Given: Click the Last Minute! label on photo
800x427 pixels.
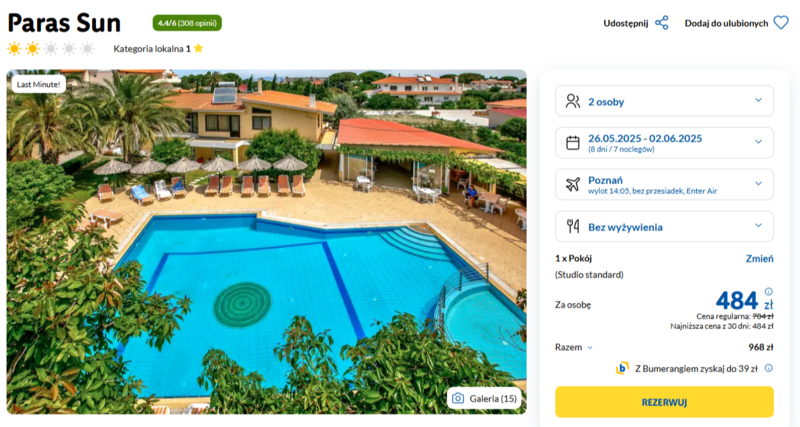Looking at the screenshot, I should (39, 84).
